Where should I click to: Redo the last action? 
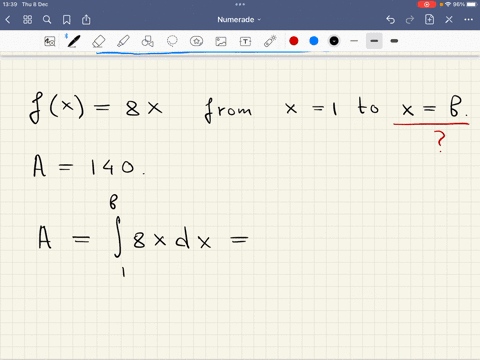(410, 20)
